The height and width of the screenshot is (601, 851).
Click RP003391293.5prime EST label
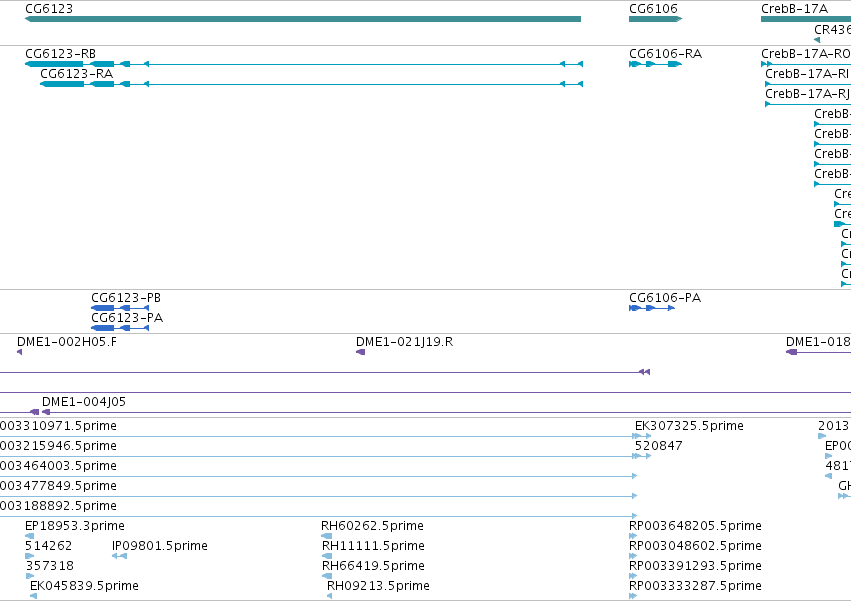coord(695,566)
